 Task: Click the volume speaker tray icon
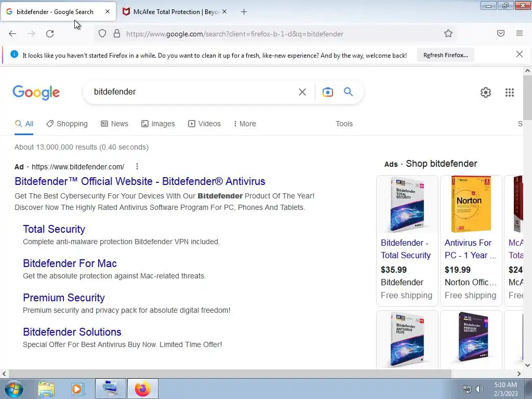coord(480,389)
